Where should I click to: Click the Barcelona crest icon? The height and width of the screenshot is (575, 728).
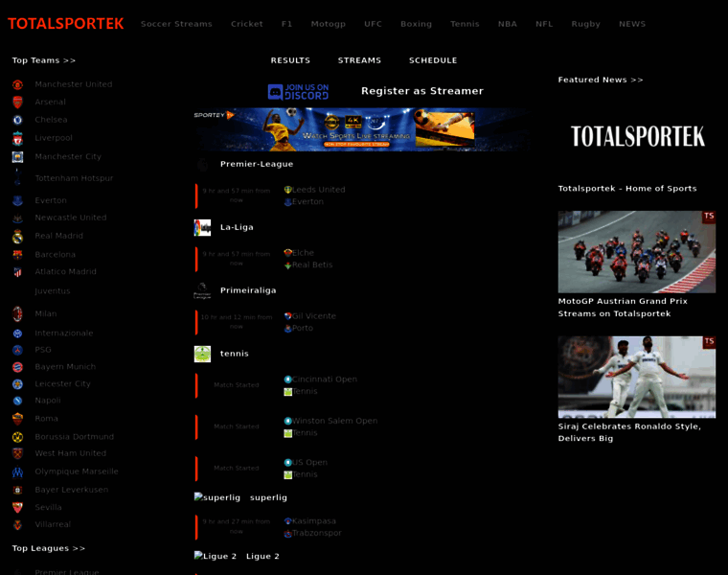click(17, 255)
